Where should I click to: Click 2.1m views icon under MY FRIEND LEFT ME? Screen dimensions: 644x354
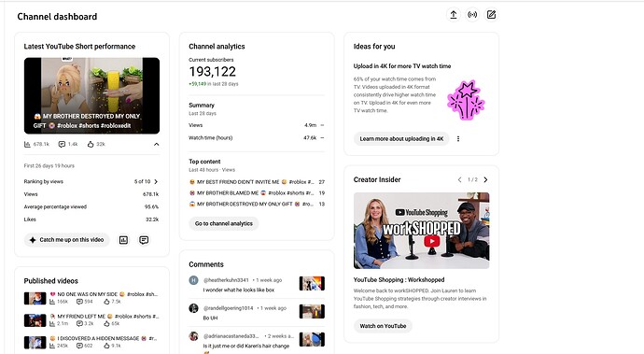52,324
